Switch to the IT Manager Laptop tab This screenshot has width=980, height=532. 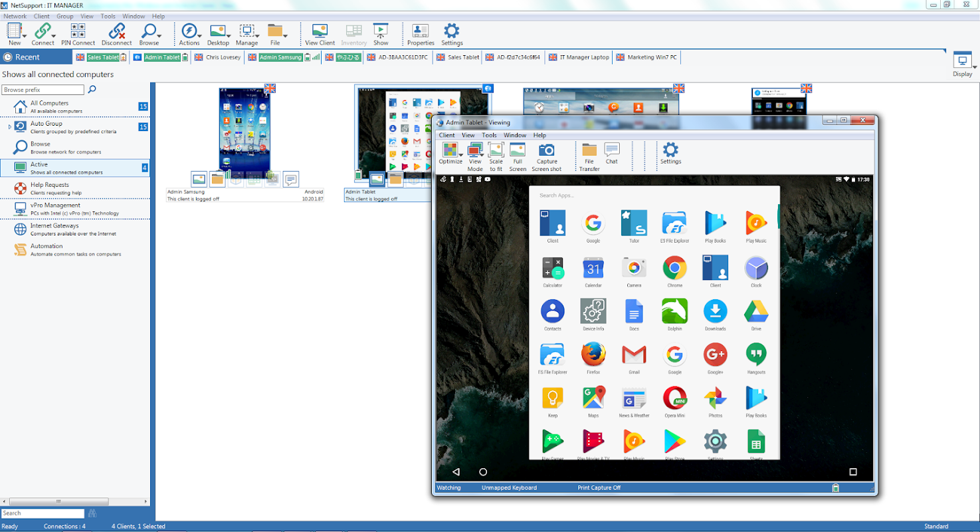[578, 57]
